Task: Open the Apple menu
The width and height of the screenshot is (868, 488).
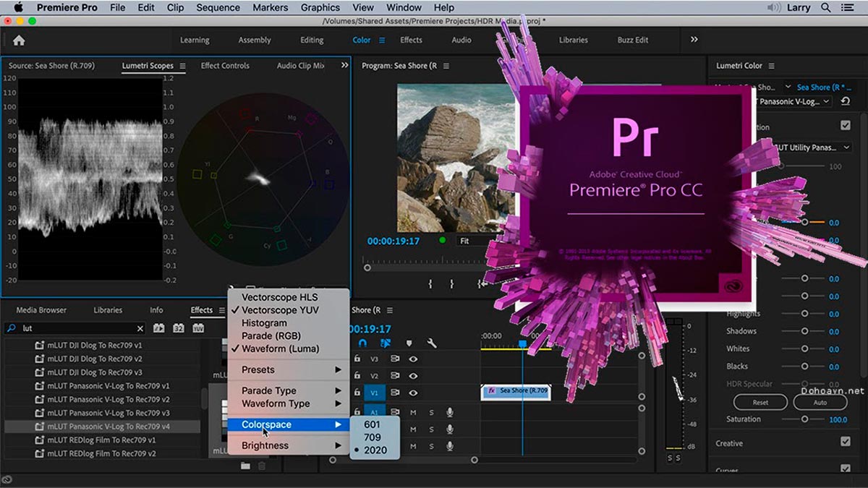Action: 18,8
